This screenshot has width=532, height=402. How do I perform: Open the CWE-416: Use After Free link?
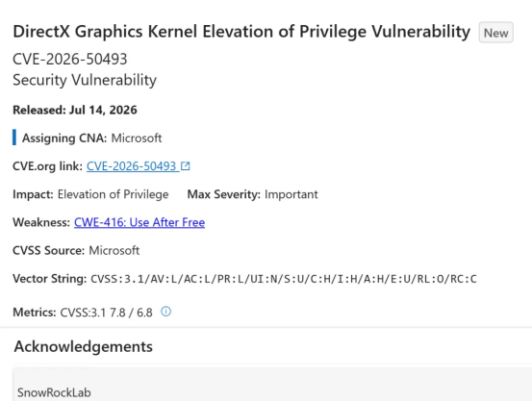[x=139, y=222]
